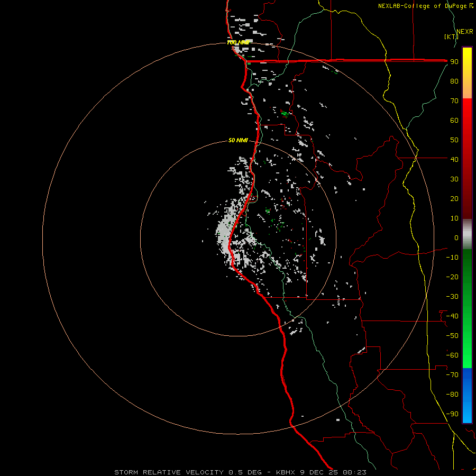Click the 50 NMI range ring label
This screenshot has width=476, height=476.
click(238, 140)
